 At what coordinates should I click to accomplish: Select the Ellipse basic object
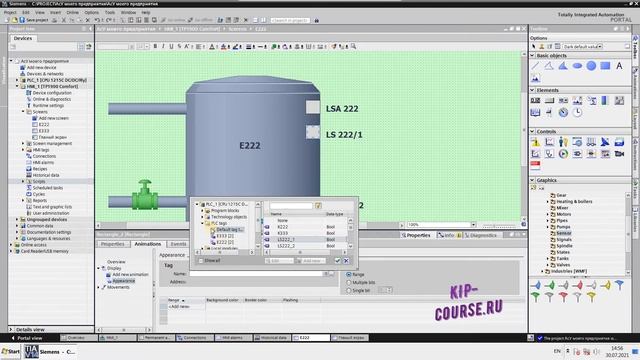coord(577,66)
